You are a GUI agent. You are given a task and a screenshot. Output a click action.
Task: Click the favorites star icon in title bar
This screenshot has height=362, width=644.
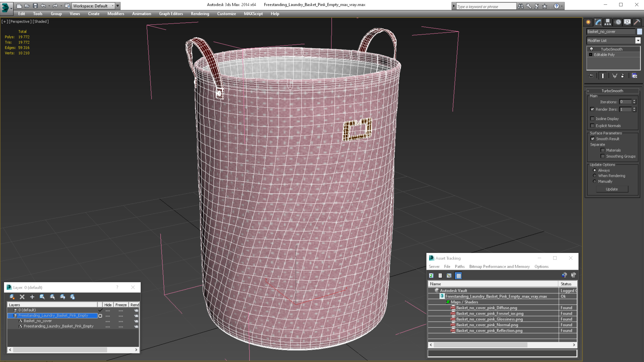pos(545,6)
